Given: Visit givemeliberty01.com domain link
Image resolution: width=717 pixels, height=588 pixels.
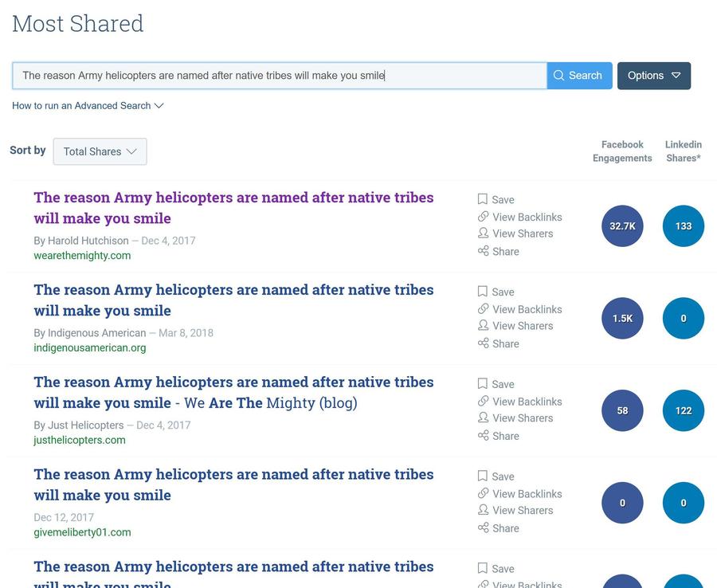Looking at the screenshot, I should (82, 533).
